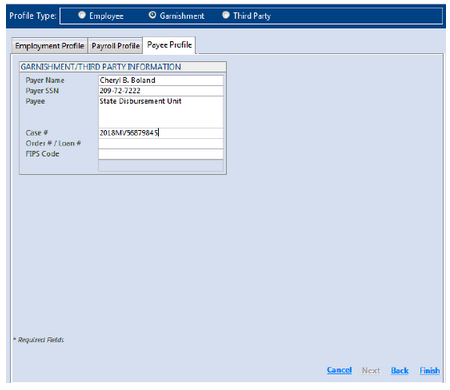Click the Payer SSN label
450x390 pixels.
(42, 91)
